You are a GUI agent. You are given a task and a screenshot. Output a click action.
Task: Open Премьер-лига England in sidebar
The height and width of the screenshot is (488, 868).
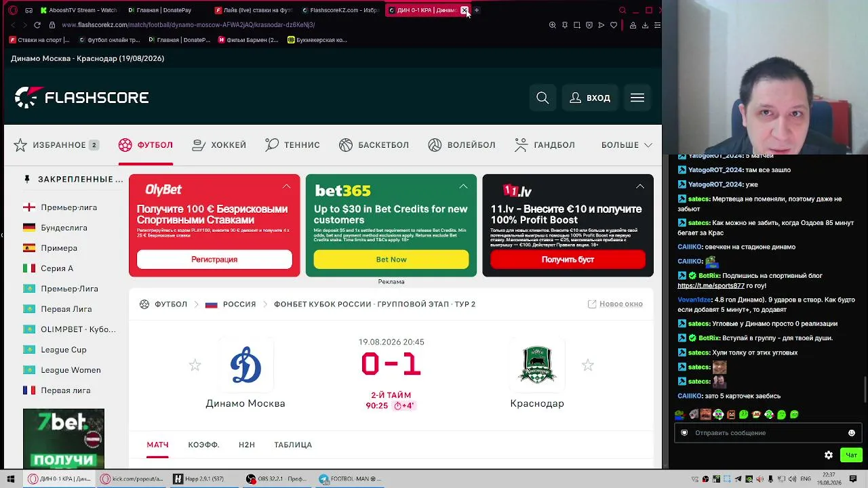[68, 207]
